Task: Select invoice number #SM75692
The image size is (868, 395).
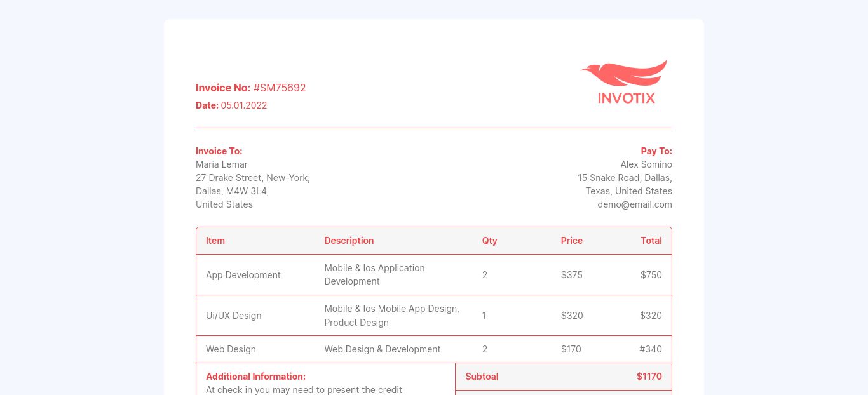Action: [x=280, y=88]
